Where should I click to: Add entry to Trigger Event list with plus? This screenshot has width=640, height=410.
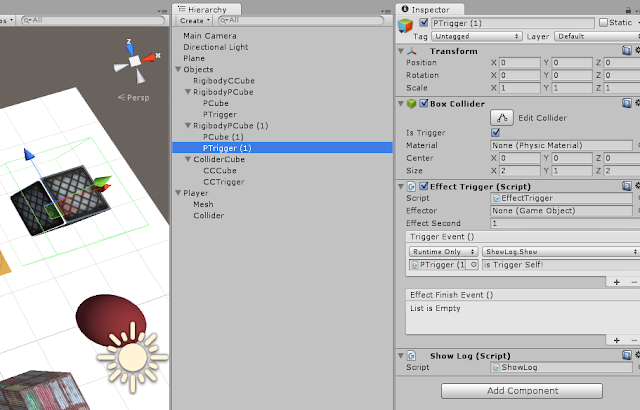616,282
